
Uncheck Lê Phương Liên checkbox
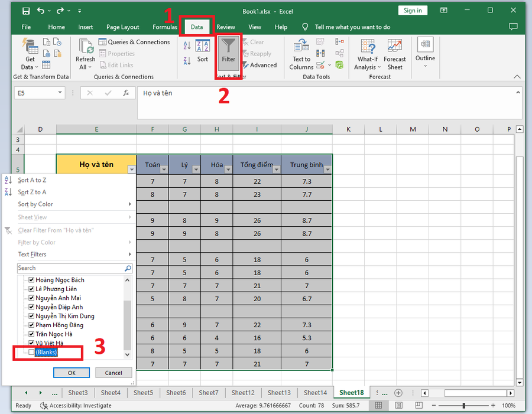coord(31,289)
